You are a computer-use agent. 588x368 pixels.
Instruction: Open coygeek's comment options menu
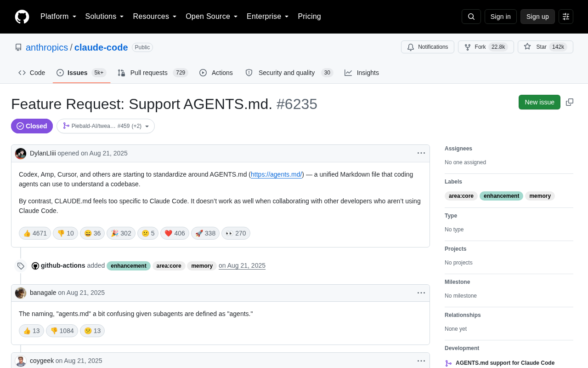421,361
